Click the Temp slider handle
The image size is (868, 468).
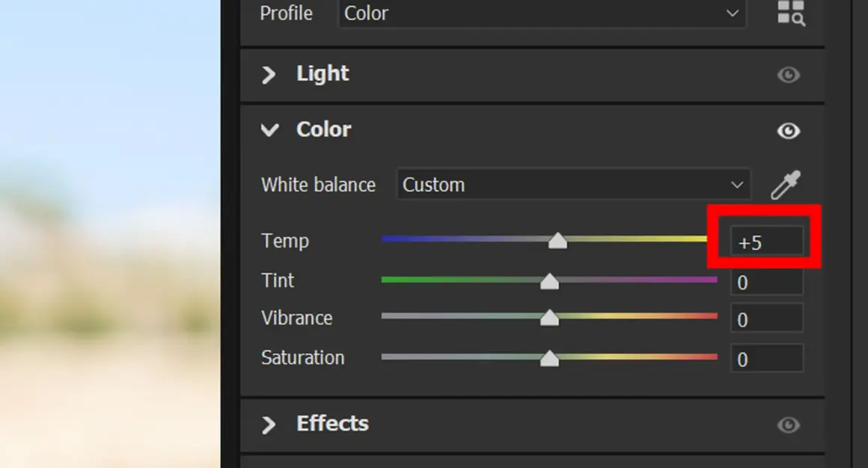557,240
